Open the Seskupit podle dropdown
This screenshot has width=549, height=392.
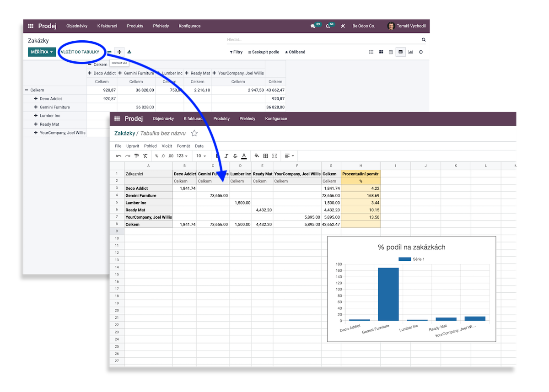click(264, 52)
